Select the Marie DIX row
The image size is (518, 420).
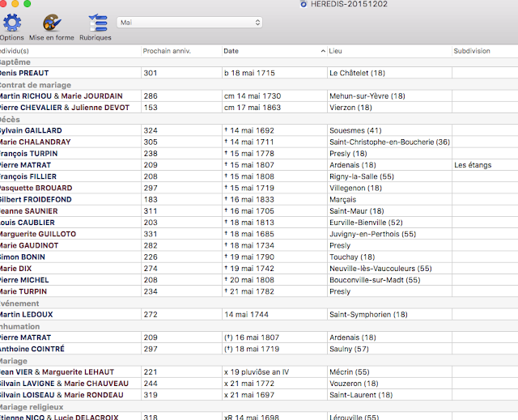(259, 269)
